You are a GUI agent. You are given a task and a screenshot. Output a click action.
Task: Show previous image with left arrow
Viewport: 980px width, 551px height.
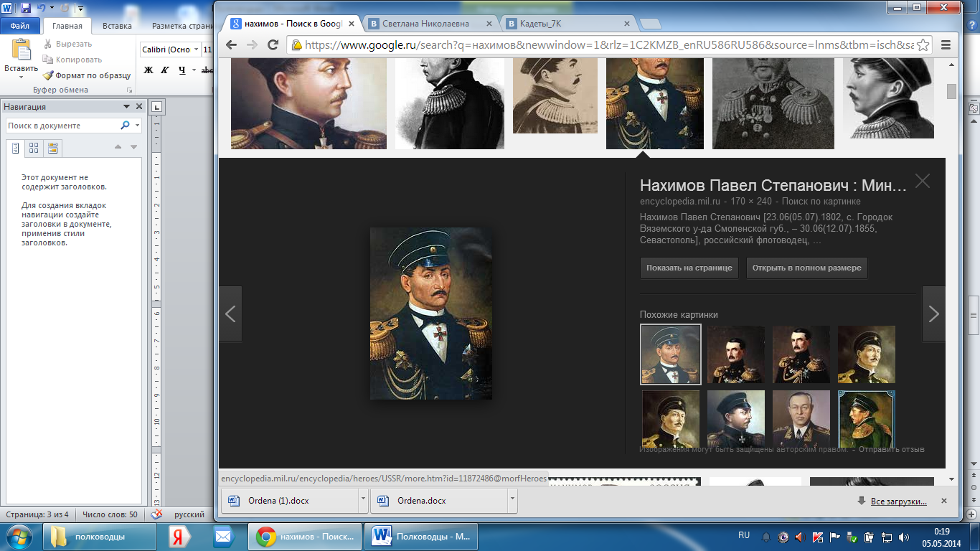tap(230, 314)
